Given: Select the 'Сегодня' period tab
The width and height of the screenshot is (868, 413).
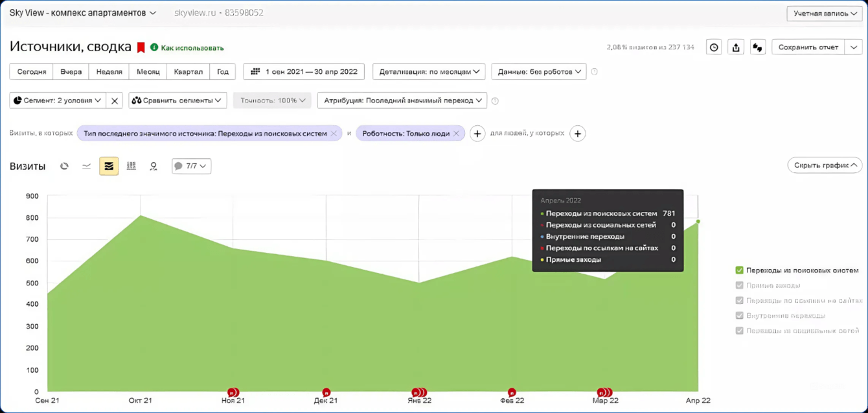Looking at the screenshot, I should pos(32,71).
